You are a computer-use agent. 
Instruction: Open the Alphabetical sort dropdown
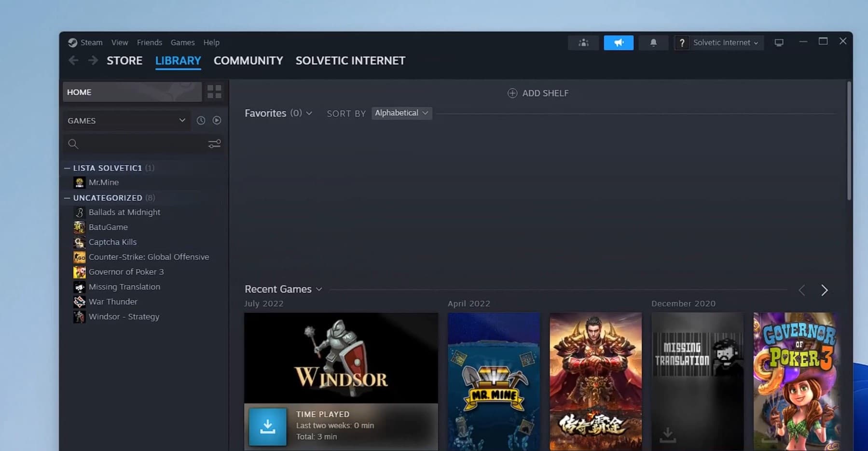point(401,113)
